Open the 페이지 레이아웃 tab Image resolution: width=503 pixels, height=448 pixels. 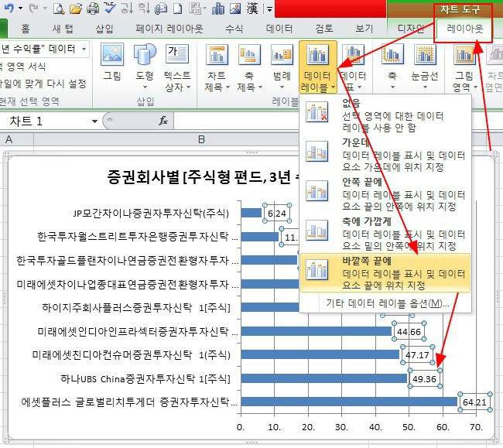(169, 29)
